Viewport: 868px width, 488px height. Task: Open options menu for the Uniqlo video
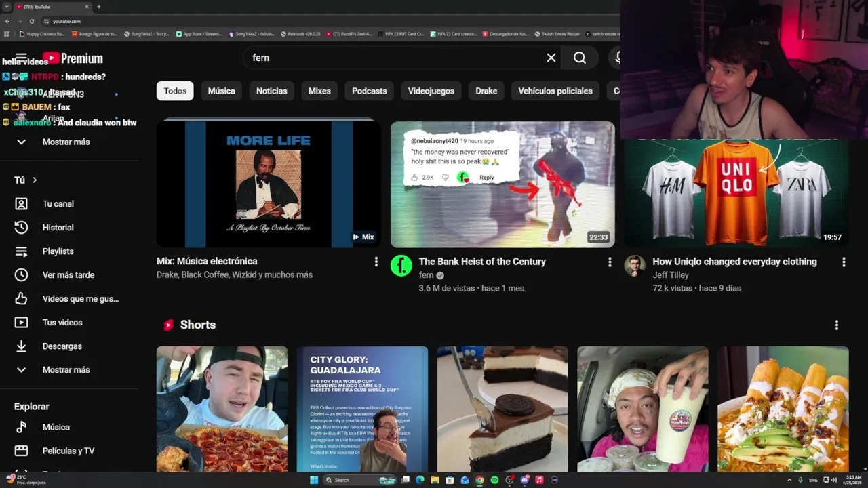(844, 262)
